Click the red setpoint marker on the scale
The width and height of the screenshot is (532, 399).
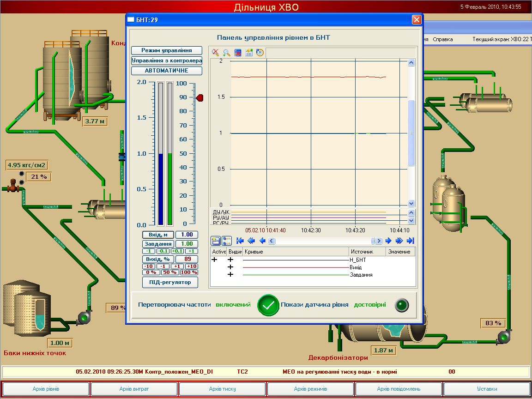point(199,97)
